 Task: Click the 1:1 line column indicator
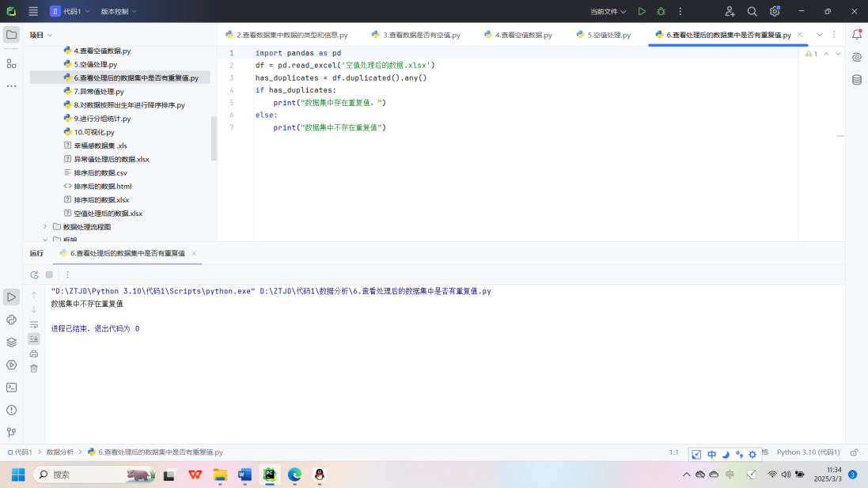click(673, 452)
